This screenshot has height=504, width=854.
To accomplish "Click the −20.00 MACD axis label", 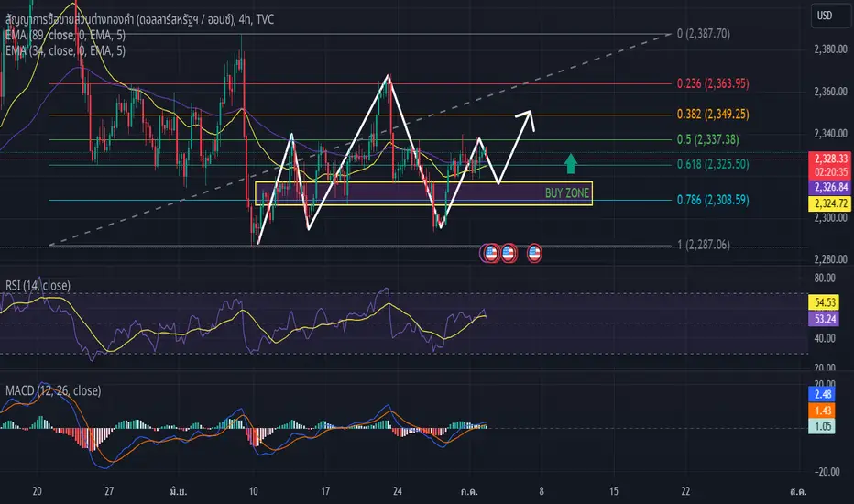I will click(826, 472).
